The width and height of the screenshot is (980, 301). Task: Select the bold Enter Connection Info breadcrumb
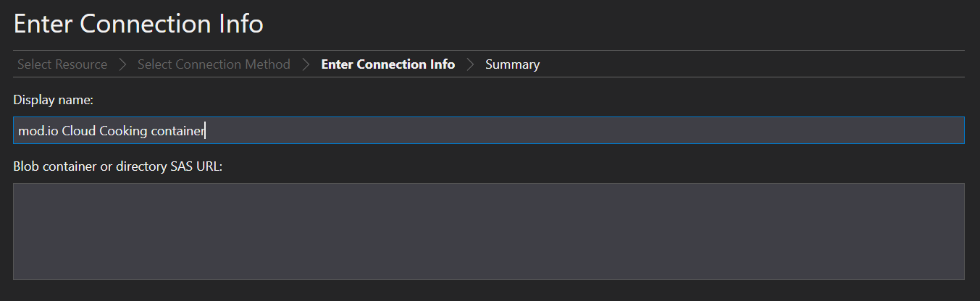pyautogui.click(x=388, y=64)
